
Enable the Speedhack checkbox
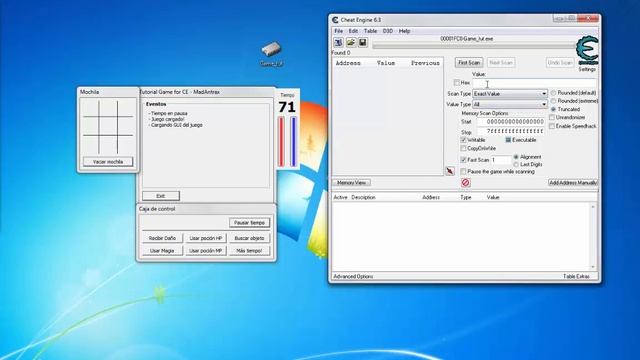pyautogui.click(x=552, y=126)
